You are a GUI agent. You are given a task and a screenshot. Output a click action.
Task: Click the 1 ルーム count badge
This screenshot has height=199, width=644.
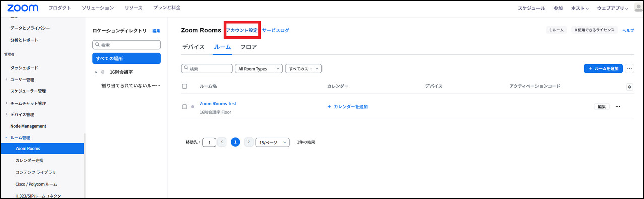tap(557, 30)
